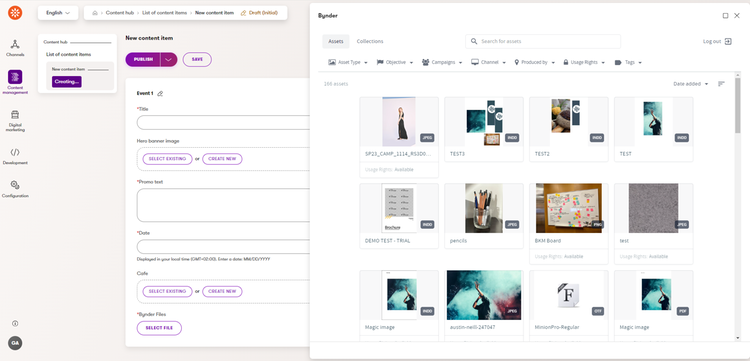The height and width of the screenshot is (361, 750).
Task: Click the 166 assets count text
Action: coord(336,84)
